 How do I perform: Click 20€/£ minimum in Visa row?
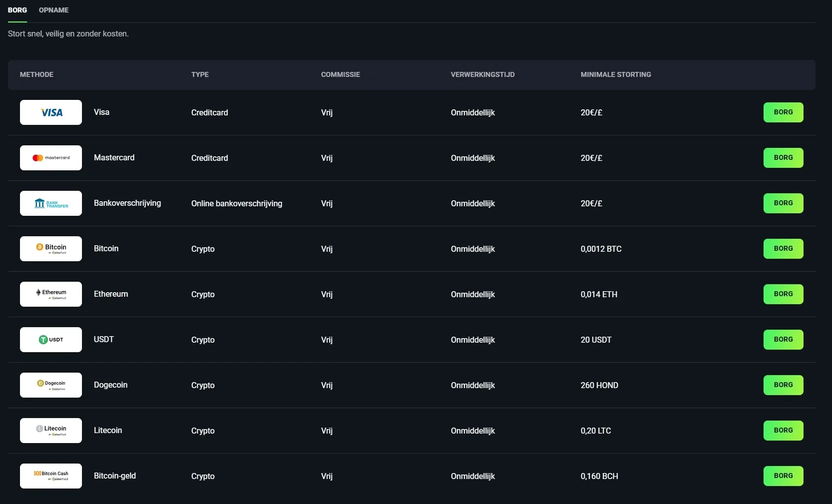coord(591,112)
